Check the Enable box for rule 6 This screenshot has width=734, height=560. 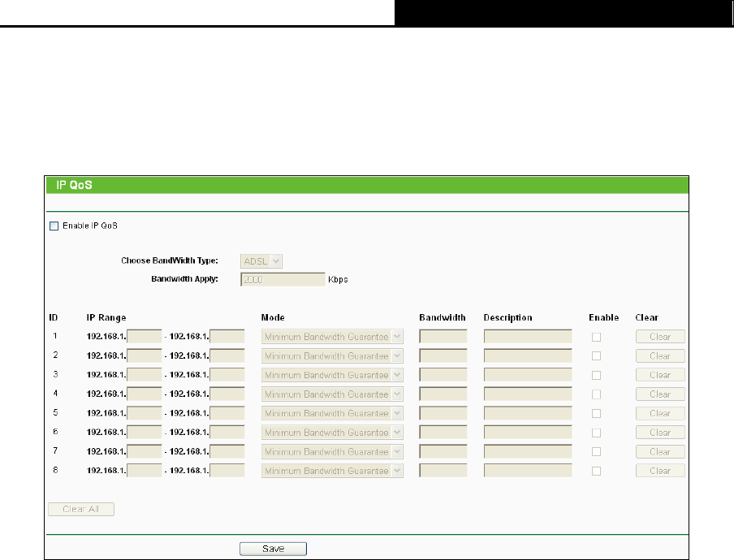(x=596, y=433)
